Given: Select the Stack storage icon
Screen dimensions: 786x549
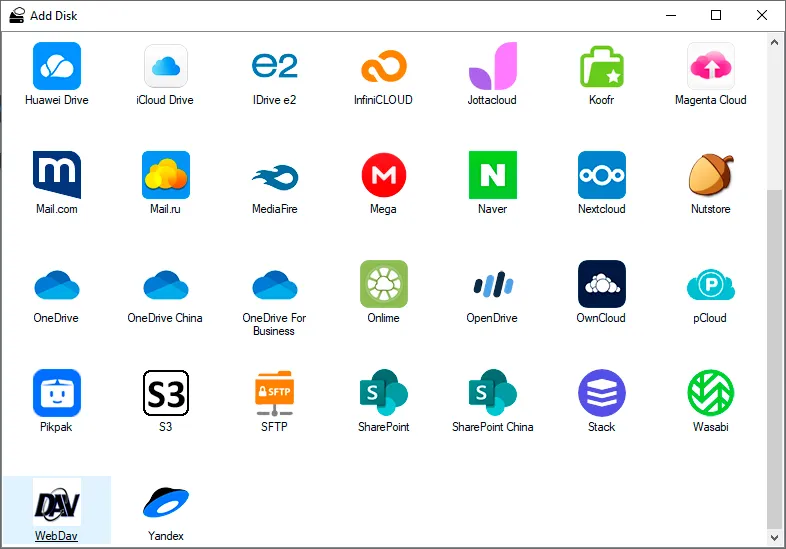Looking at the screenshot, I should tap(602, 393).
